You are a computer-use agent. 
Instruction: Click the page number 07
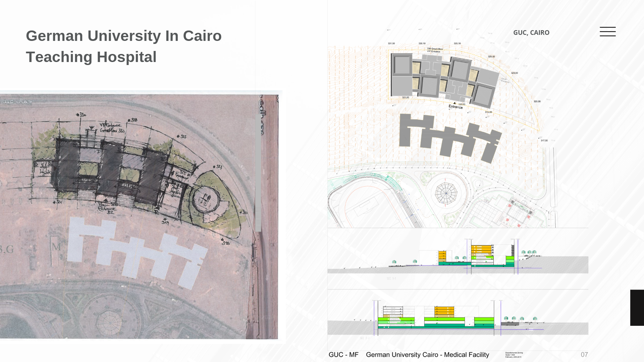584,355
